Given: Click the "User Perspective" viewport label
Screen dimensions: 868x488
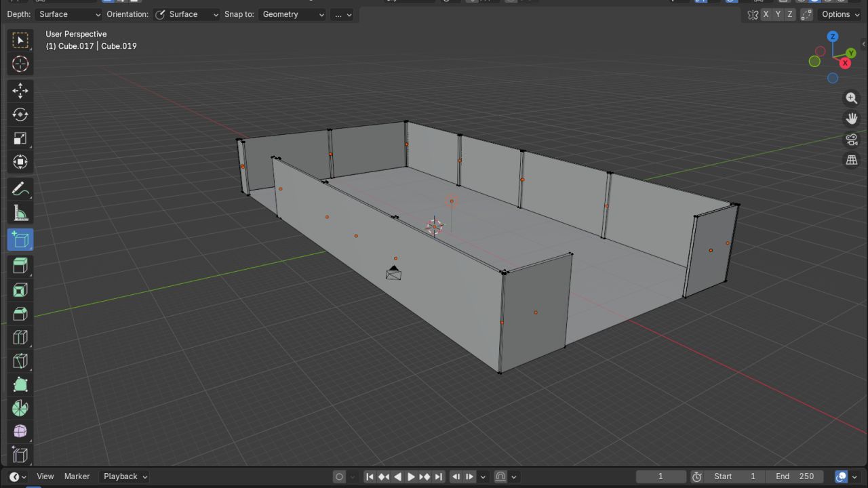Looking at the screenshot, I should click(76, 34).
